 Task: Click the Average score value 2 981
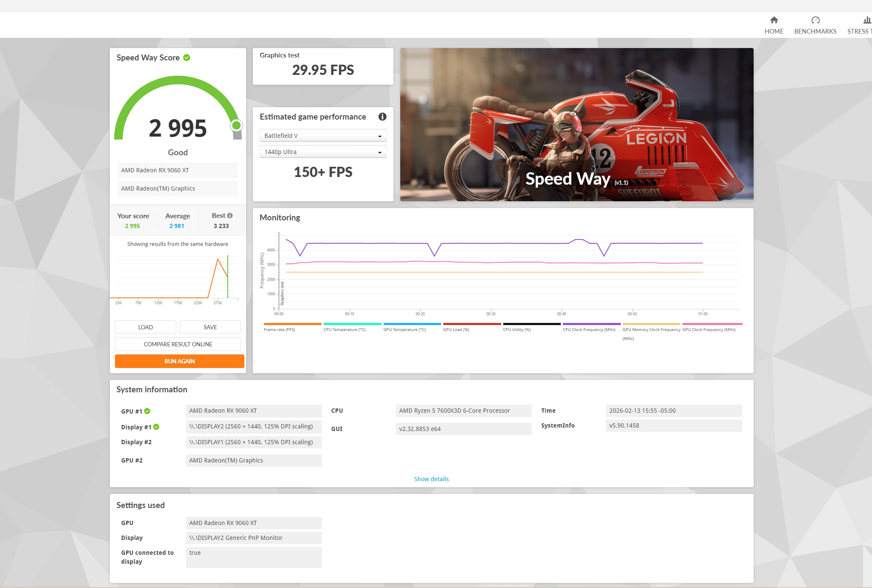pyautogui.click(x=177, y=226)
